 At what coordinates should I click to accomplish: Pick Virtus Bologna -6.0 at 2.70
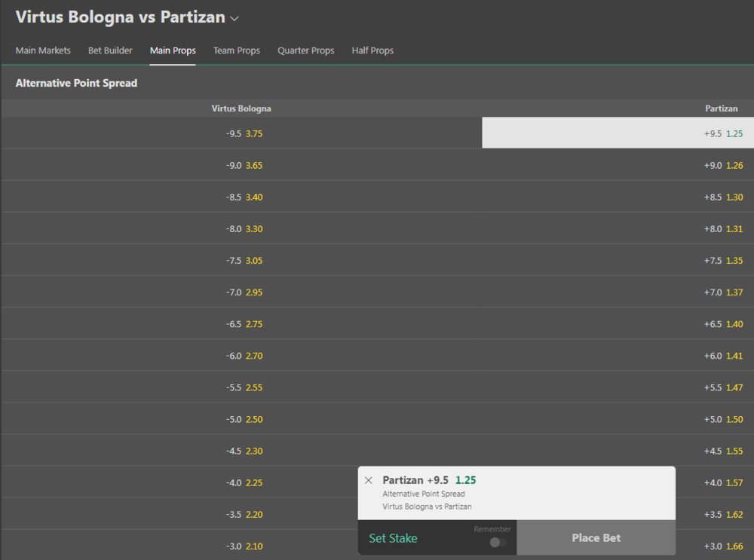[241, 355]
